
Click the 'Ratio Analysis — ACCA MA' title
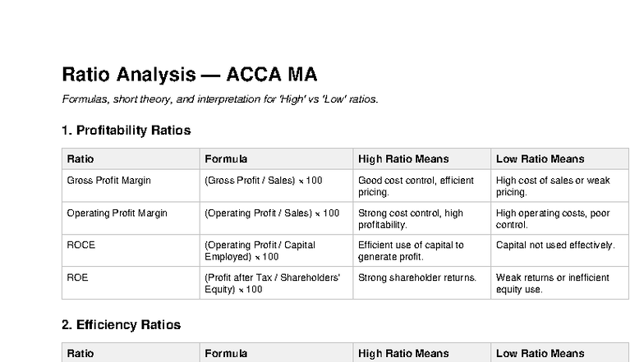tap(189, 75)
